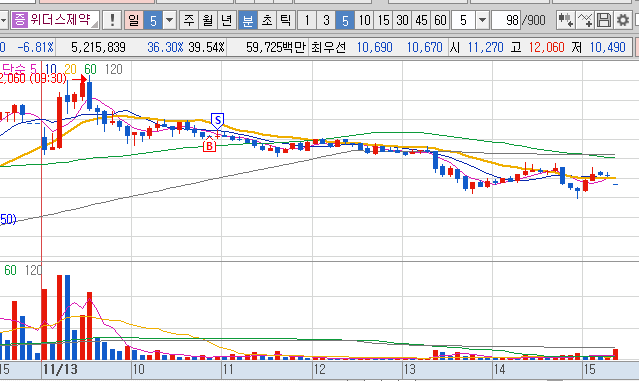Click the price chart 60 moving average label

[x=90, y=69]
